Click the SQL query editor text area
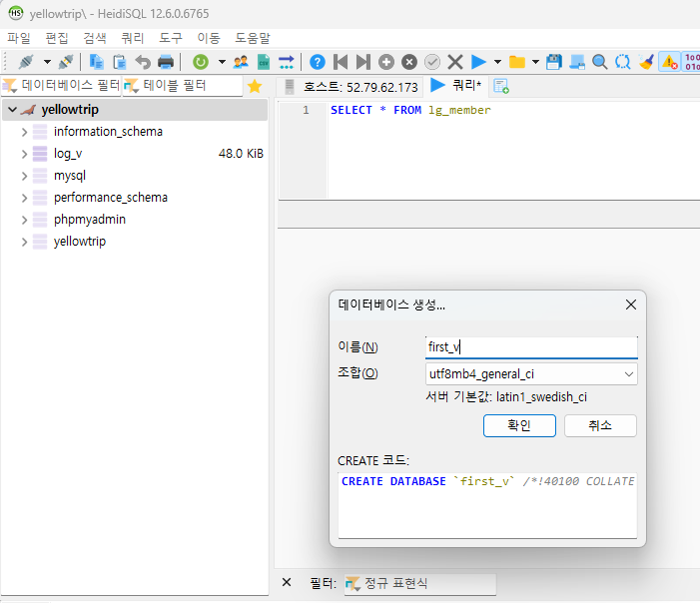 pos(513,150)
